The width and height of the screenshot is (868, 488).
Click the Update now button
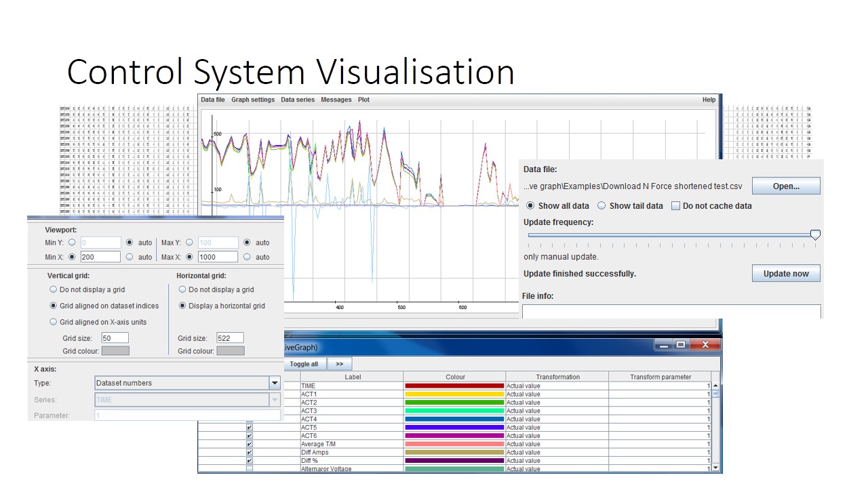[x=786, y=274]
